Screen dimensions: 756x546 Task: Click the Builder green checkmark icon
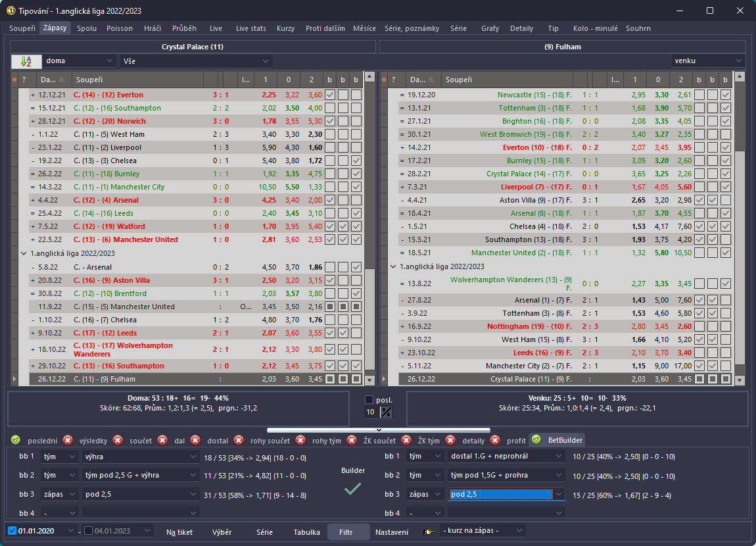[x=352, y=489]
